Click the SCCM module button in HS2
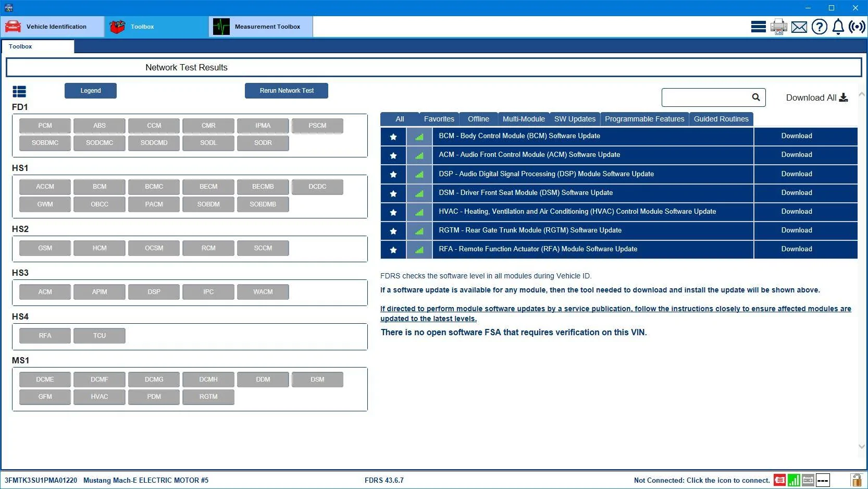The width and height of the screenshot is (868, 489). pos(263,248)
